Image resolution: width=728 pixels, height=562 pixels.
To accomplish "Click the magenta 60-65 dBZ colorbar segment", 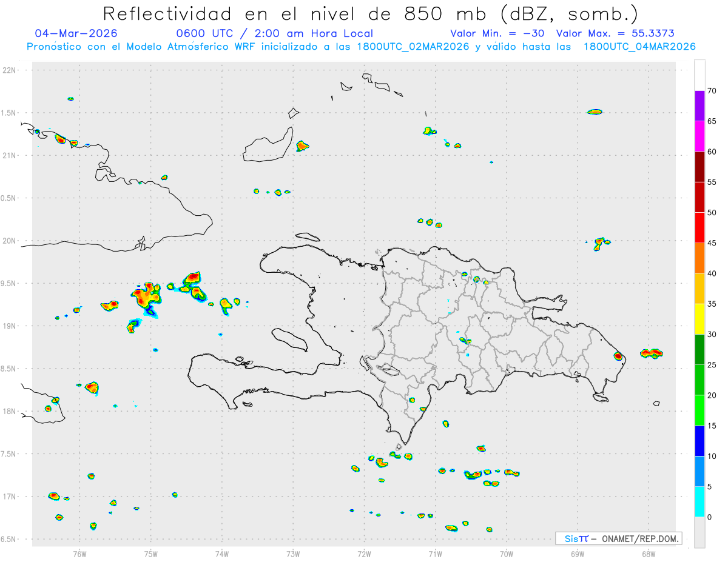I will (699, 136).
